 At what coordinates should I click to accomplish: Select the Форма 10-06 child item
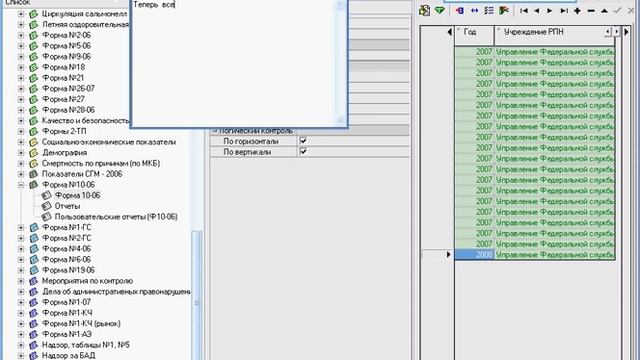click(77, 196)
